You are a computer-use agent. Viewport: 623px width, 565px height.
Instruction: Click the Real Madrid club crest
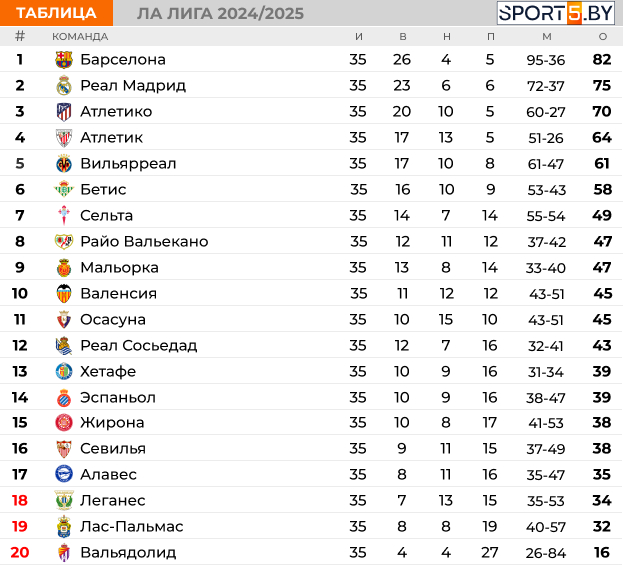click(64, 86)
